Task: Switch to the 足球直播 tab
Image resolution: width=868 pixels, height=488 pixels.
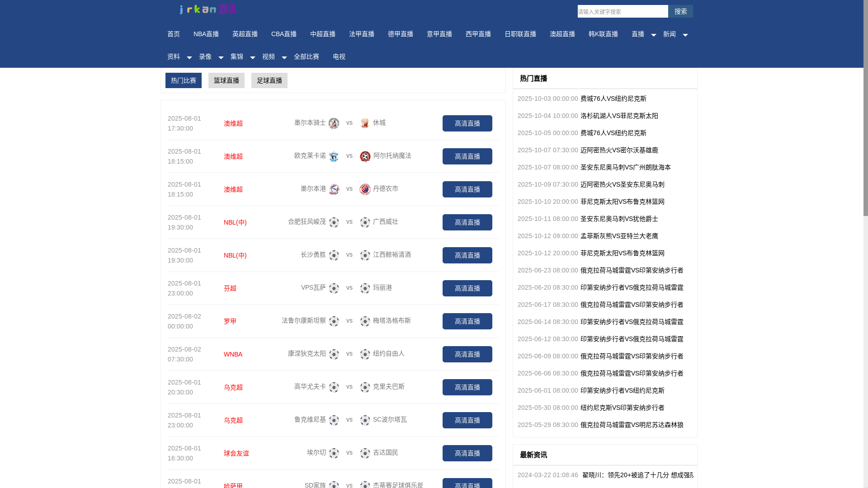Action: click(269, 80)
